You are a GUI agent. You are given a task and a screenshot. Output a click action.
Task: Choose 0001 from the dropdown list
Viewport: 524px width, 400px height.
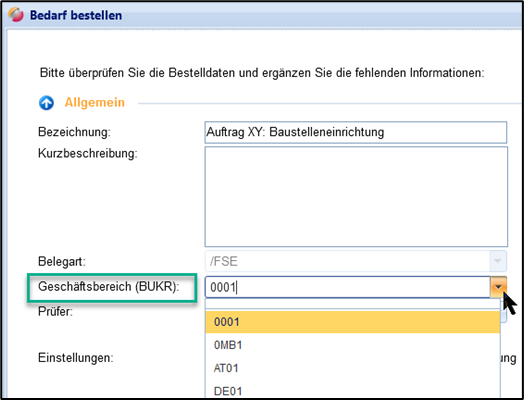pyautogui.click(x=353, y=322)
